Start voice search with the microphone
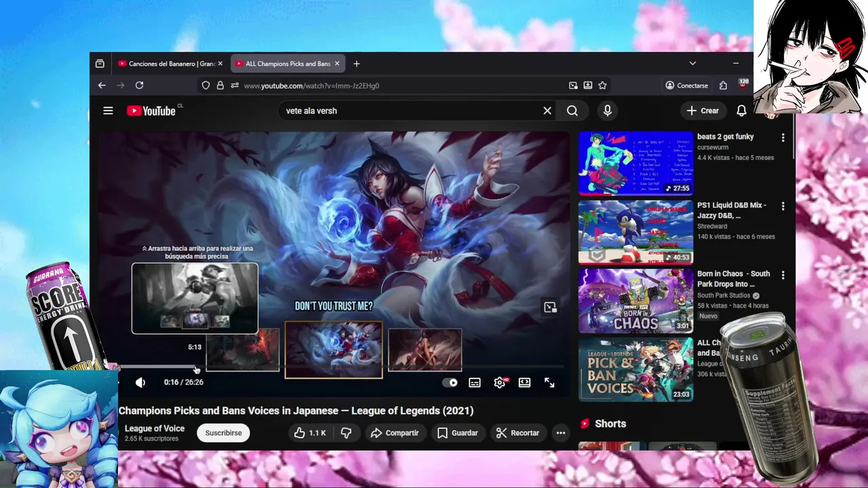This screenshot has width=868, height=488. tap(608, 110)
